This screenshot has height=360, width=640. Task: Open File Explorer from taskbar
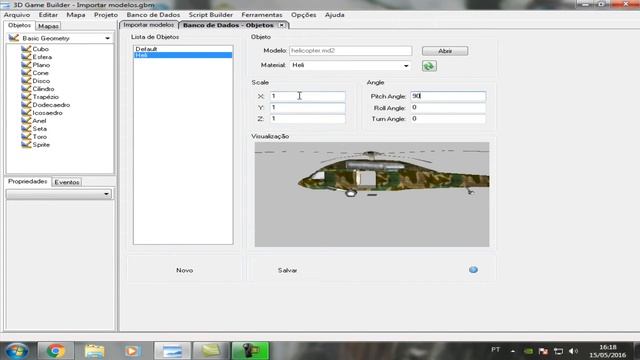(94, 351)
